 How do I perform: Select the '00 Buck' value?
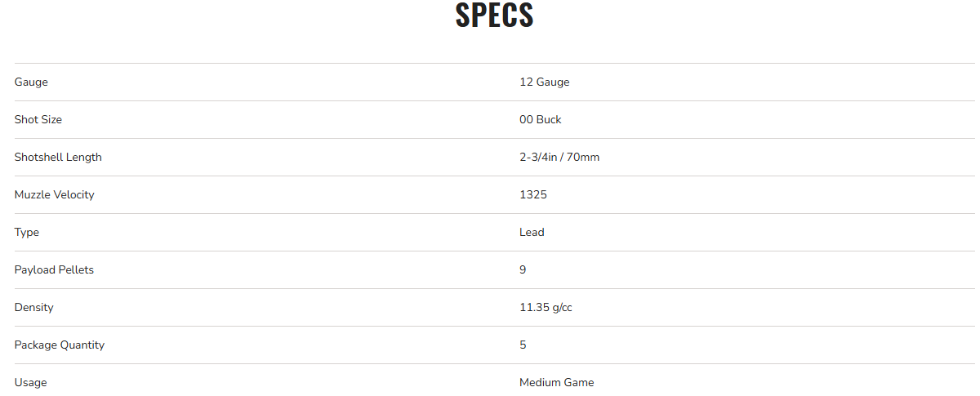coord(540,119)
